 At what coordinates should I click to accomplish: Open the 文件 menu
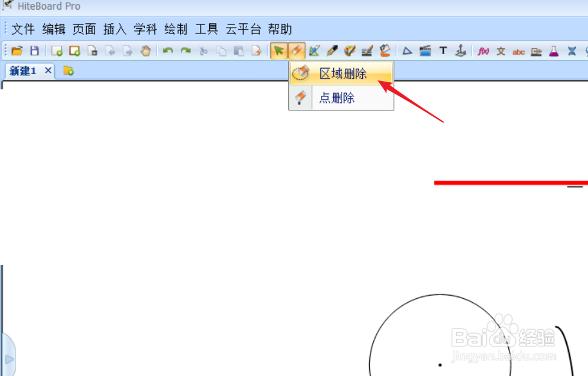pos(23,29)
